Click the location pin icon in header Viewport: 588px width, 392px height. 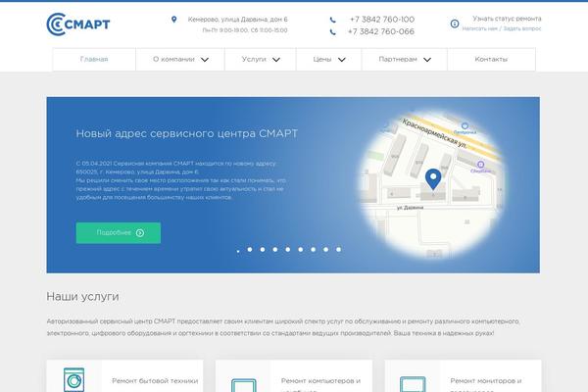coord(174,20)
